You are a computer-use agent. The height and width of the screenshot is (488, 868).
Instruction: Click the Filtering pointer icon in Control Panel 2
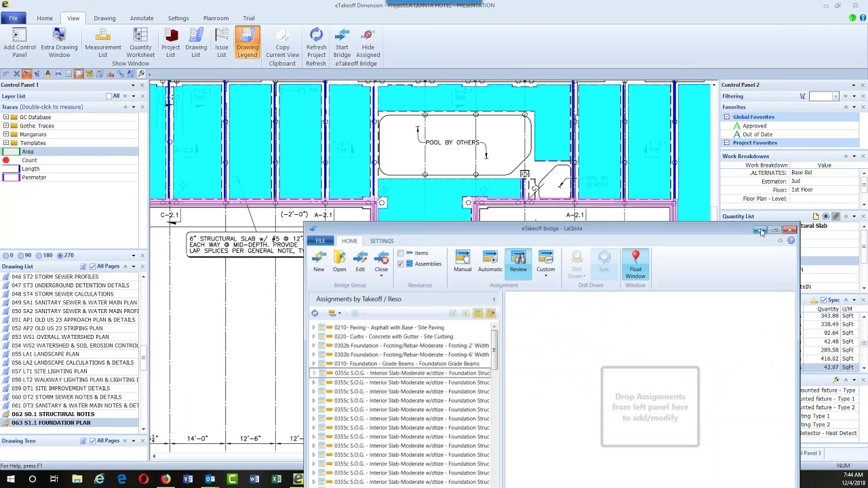pos(803,96)
